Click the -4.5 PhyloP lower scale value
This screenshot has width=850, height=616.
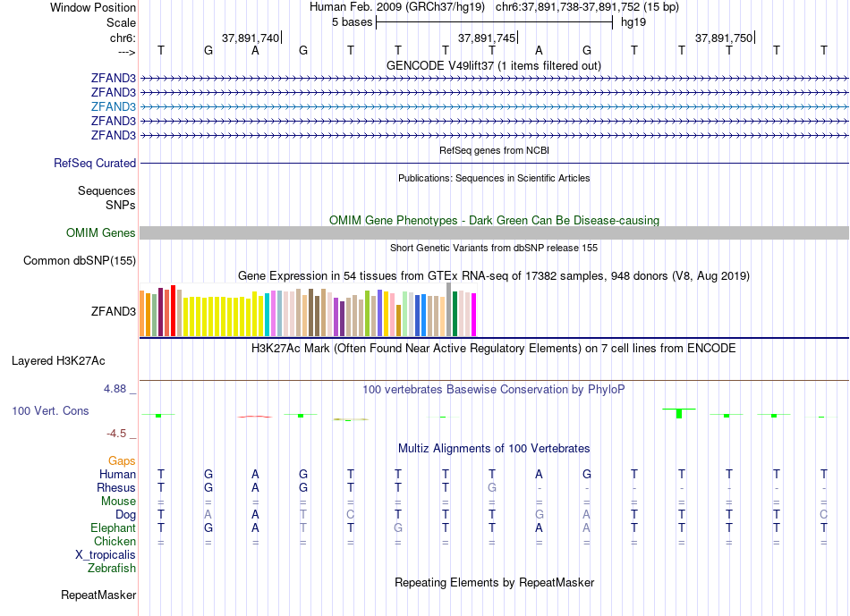click(x=116, y=434)
